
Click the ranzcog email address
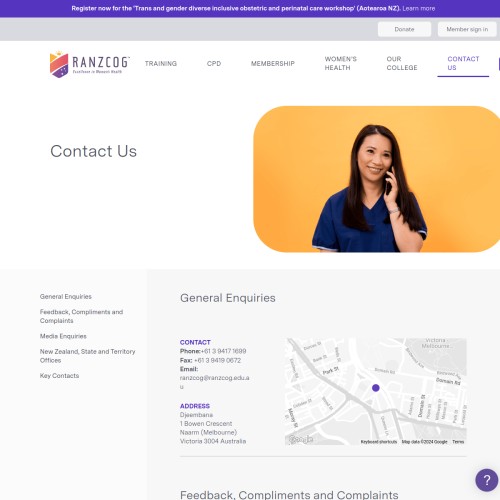[x=214, y=382]
